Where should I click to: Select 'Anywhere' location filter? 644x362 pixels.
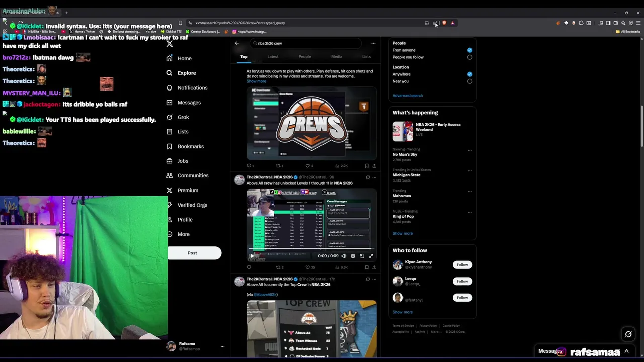pos(470,74)
